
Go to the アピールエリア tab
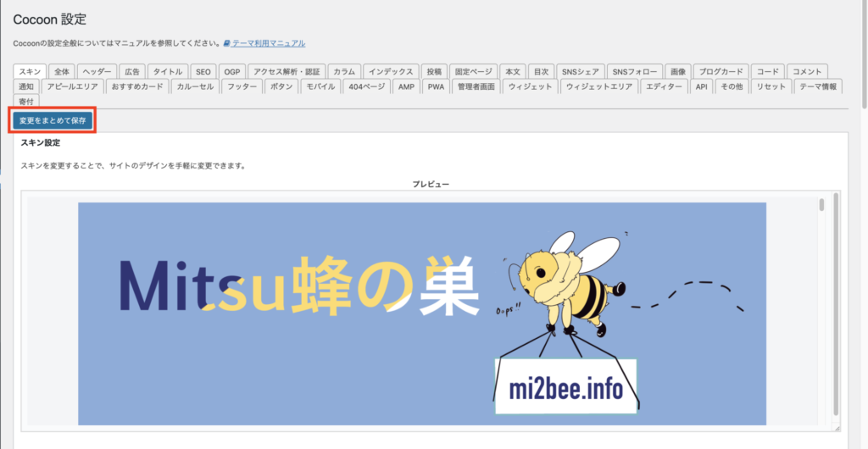pyautogui.click(x=72, y=86)
